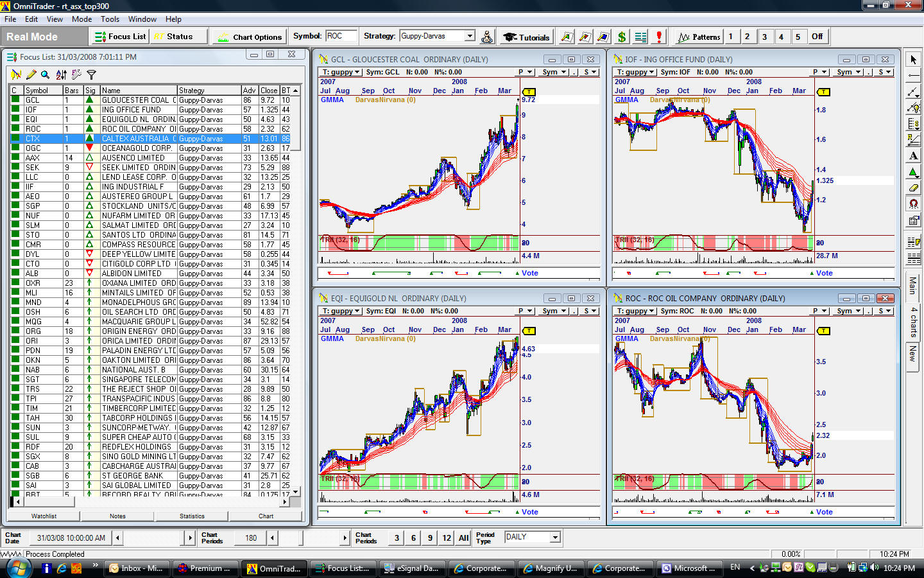The width and height of the screenshot is (924, 578).
Task: Open the T: guppy dropdown in EQI chart
Action: click(341, 311)
